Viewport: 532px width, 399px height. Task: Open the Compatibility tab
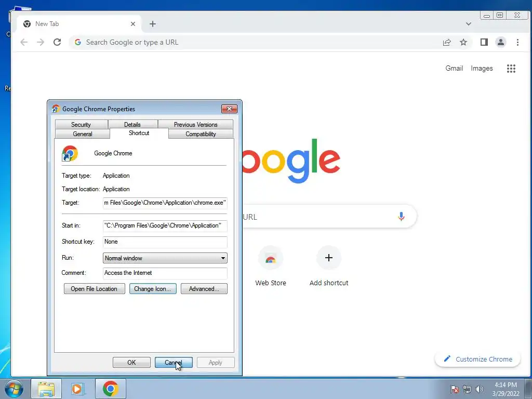pyautogui.click(x=201, y=134)
